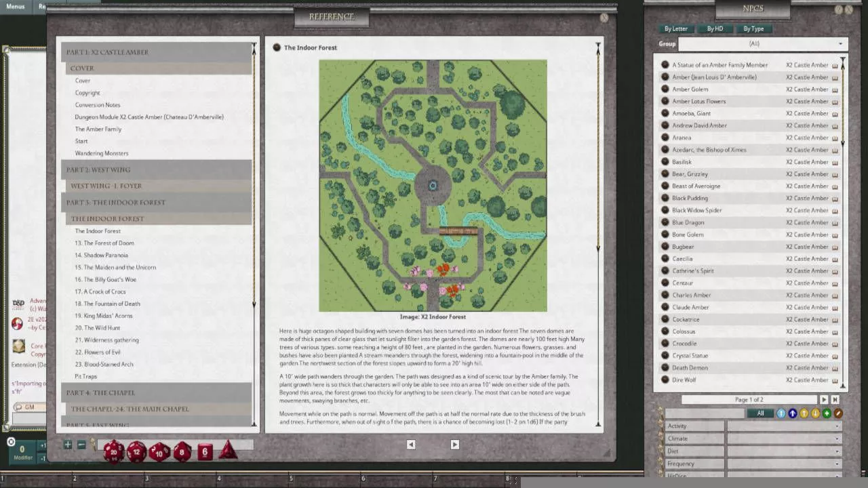Image resolution: width=868 pixels, height=488 pixels.
Task: Select Black Widow Spider in NPC list
Action: 697,211
